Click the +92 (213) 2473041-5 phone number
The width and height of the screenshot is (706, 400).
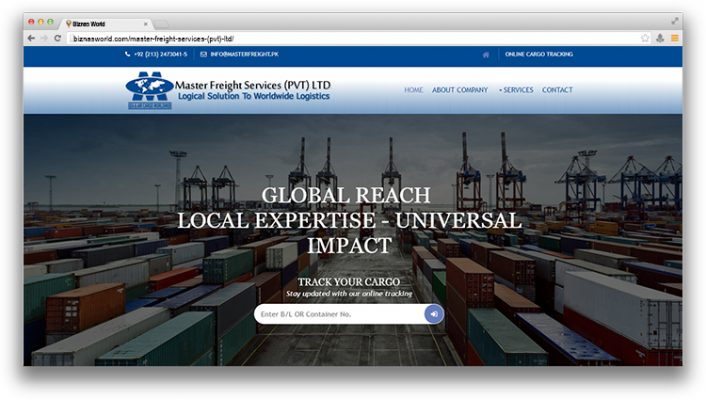pyautogui.click(x=160, y=54)
